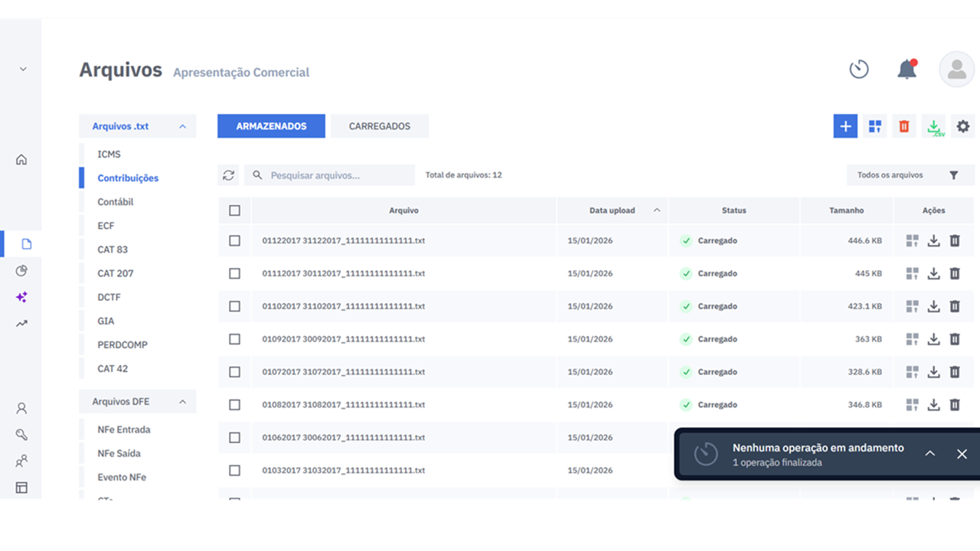Open the key icon in sidebar

pos(21,435)
